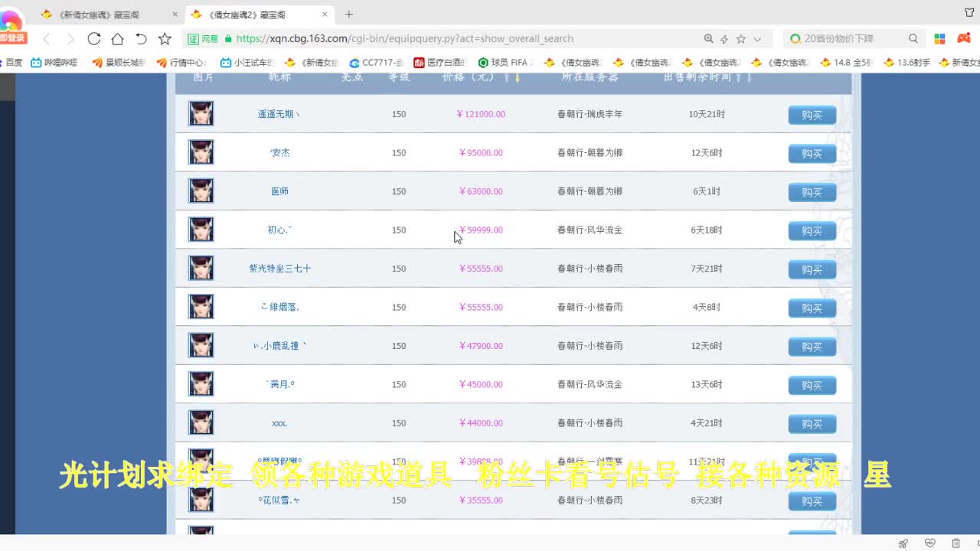Screen dimensions: 980x551
Task: Click the 网易 site badge in address bar
Action: [x=202, y=37]
